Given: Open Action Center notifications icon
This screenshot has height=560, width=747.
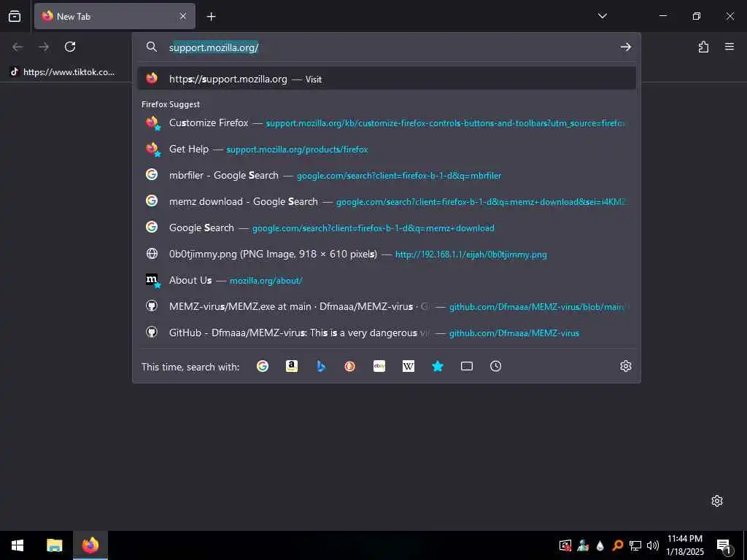Looking at the screenshot, I should [x=724, y=545].
